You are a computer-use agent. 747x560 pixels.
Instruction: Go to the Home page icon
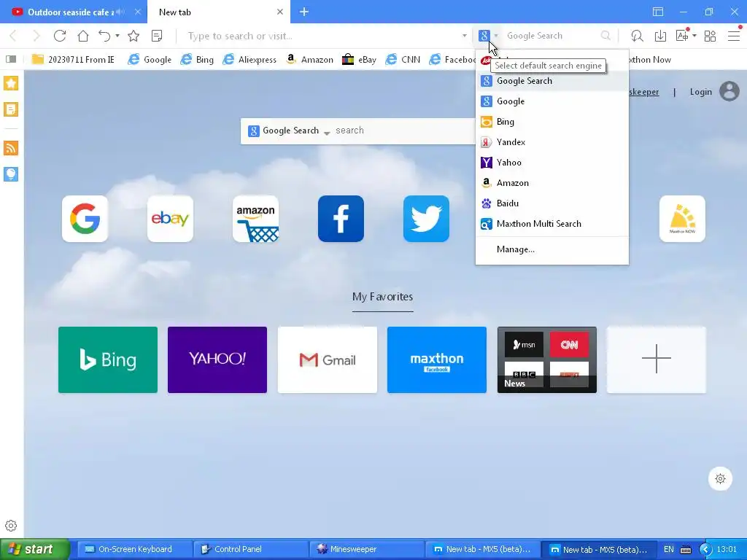click(x=83, y=36)
